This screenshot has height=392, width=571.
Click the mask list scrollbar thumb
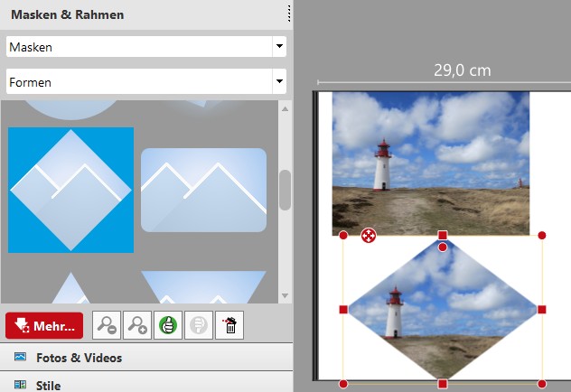pyautogui.click(x=285, y=190)
